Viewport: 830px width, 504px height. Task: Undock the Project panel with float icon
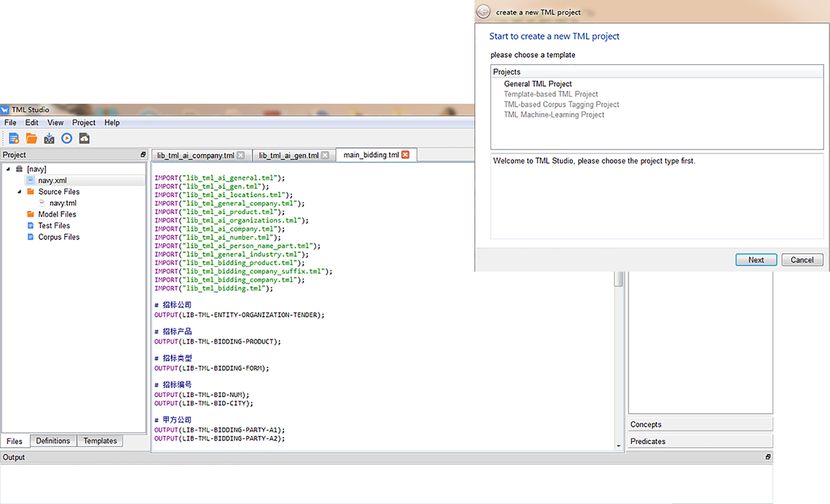tap(143, 155)
